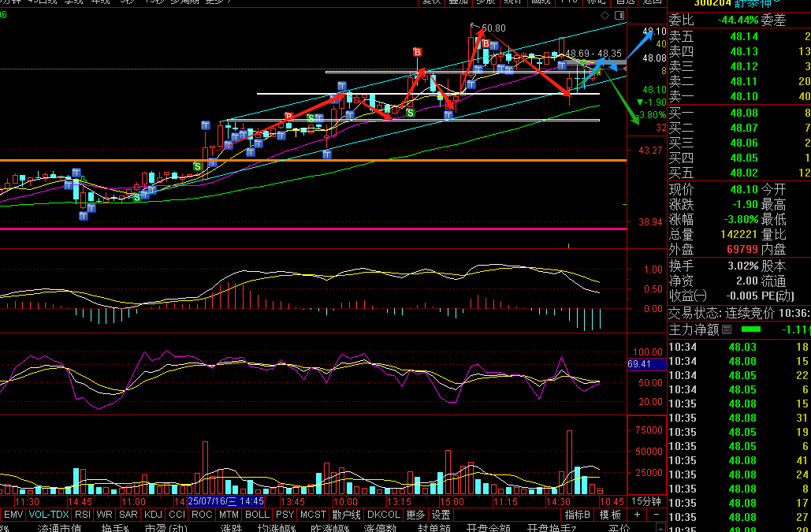Screen dimensions: 811x532
Task: Click the 卖一 ask row at 48.10
Action: 739,96
